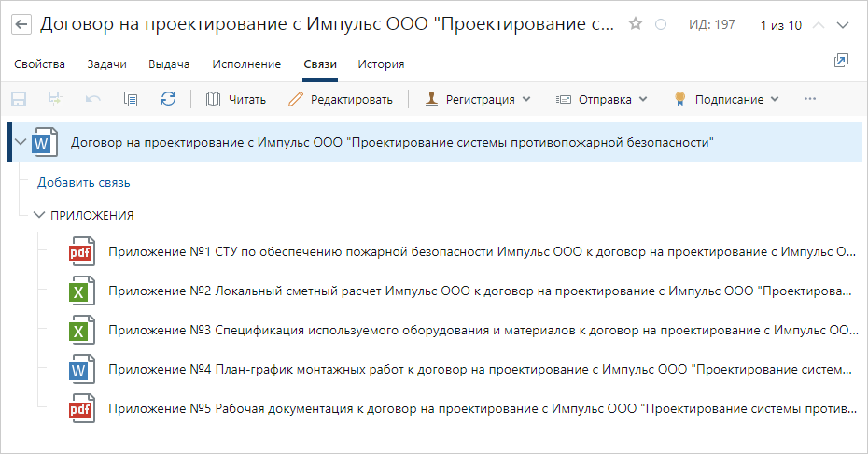The image size is (868, 454).
Task: Switch to the История tab
Action: (x=381, y=64)
